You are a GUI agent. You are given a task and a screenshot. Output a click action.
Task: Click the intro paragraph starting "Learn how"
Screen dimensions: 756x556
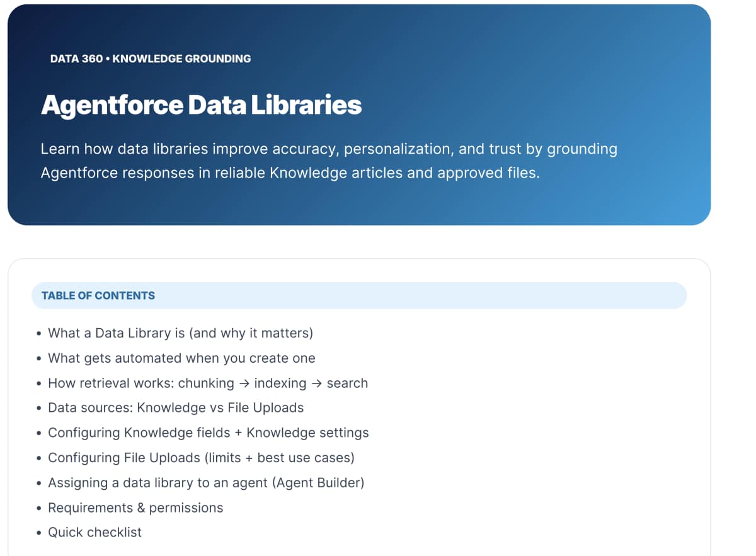coord(328,161)
